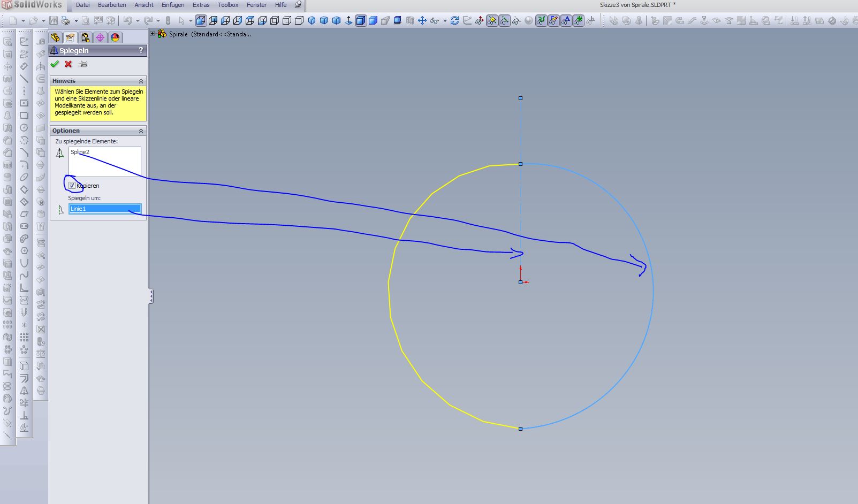
Task: Toggle the Kopieren checkbox
Action: pos(72,186)
